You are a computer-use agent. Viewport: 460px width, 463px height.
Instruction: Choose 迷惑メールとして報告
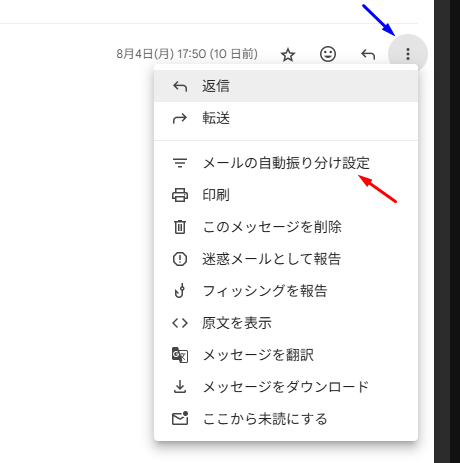click(286, 259)
